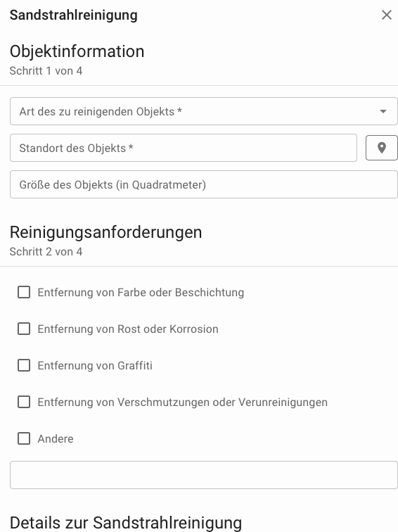The height and width of the screenshot is (532, 398).
Task: Click the empty text field below Andere
Action: (x=204, y=475)
